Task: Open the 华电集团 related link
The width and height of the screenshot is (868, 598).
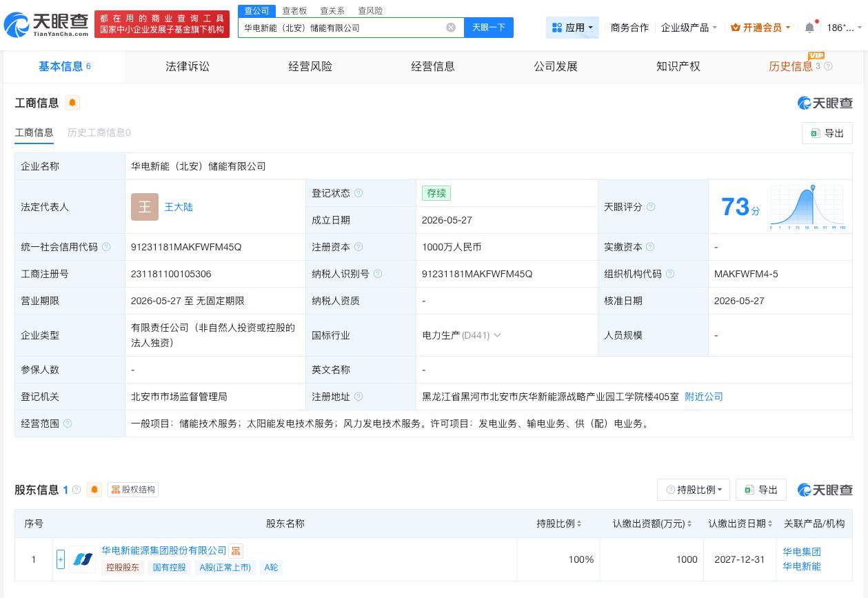Action: coord(802,552)
